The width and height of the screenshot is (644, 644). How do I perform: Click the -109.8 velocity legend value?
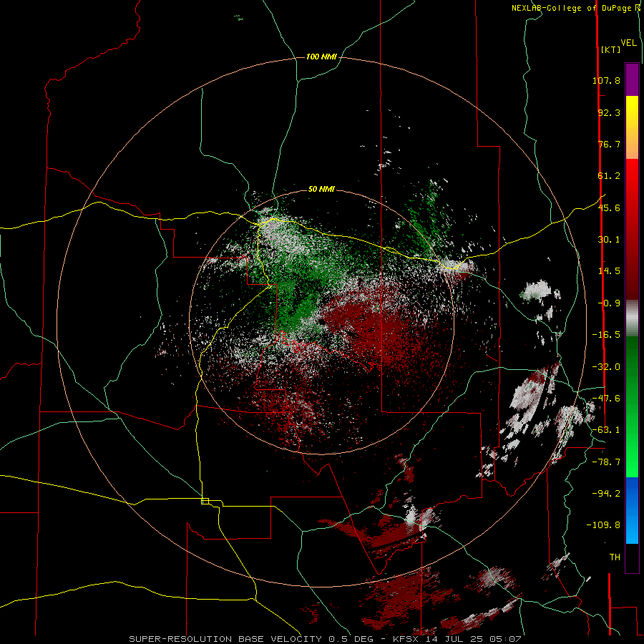(603, 525)
